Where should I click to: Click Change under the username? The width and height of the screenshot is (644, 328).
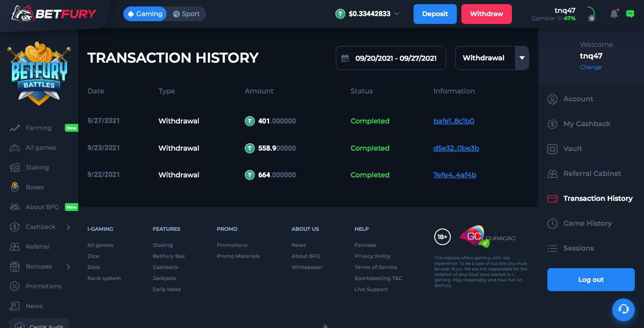coord(591,67)
